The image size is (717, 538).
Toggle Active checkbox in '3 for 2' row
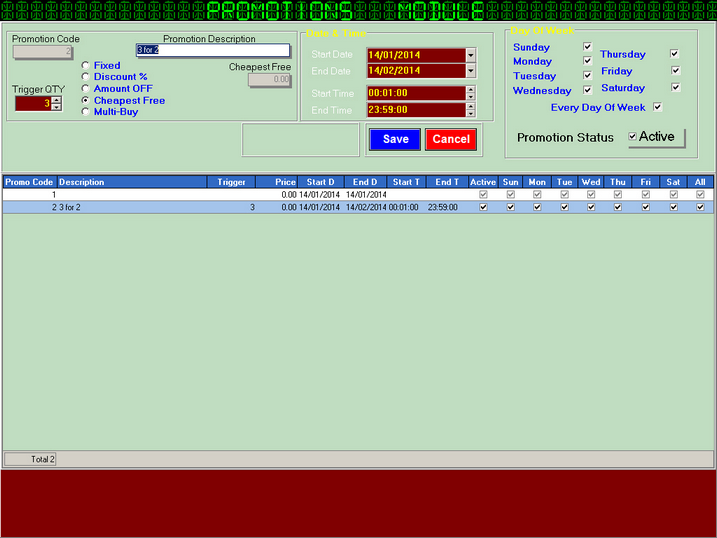[483, 207]
